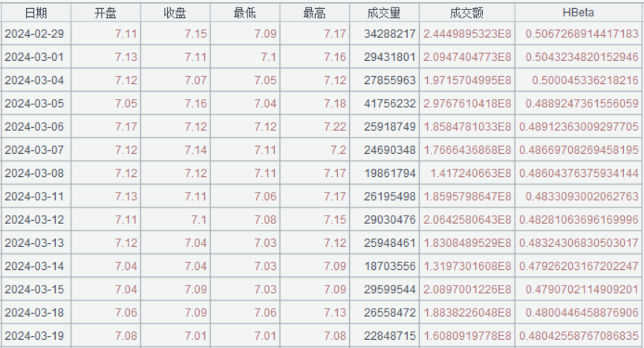
Task: Click volume value 34288217
Action: click(x=390, y=33)
